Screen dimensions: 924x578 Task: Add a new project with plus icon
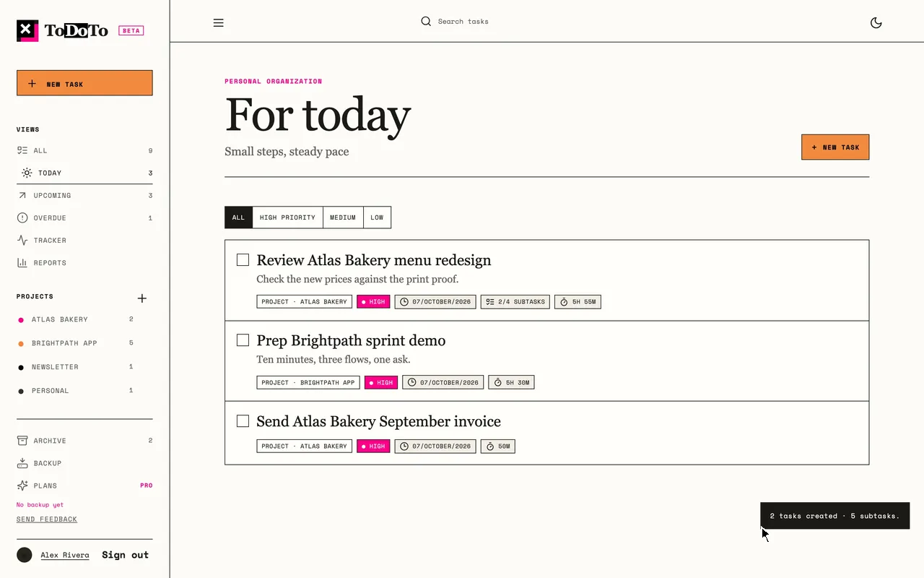(x=142, y=298)
